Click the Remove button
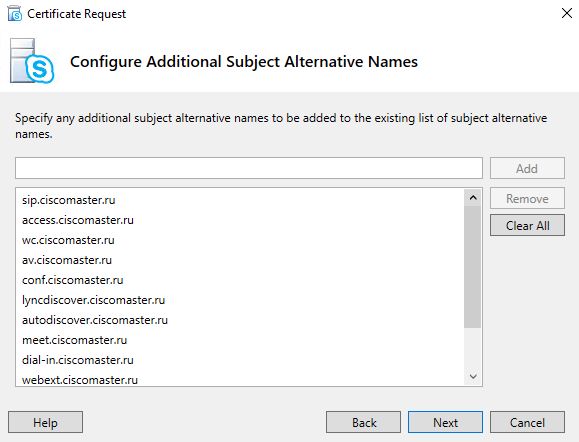 (x=527, y=198)
